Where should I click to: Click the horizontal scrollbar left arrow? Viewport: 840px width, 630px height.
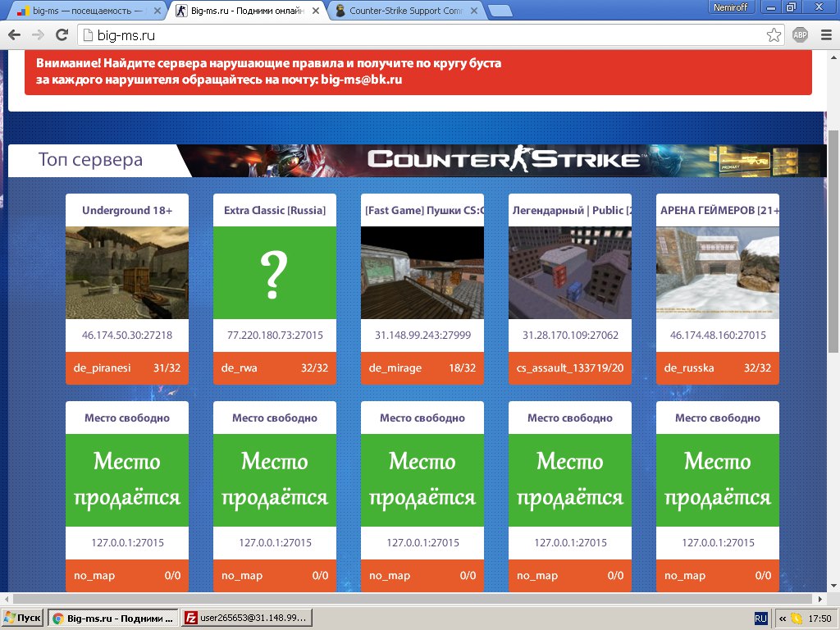tap(7, 599)
